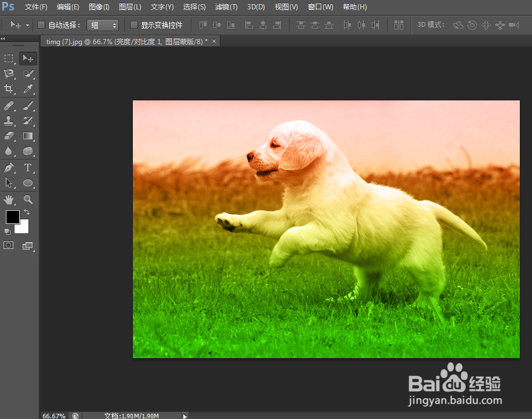The height and width of the screenshot is (419, 532).
Task: Open the 帮助(H) menu
Action: pyautogui.click(x=354, y=7)
